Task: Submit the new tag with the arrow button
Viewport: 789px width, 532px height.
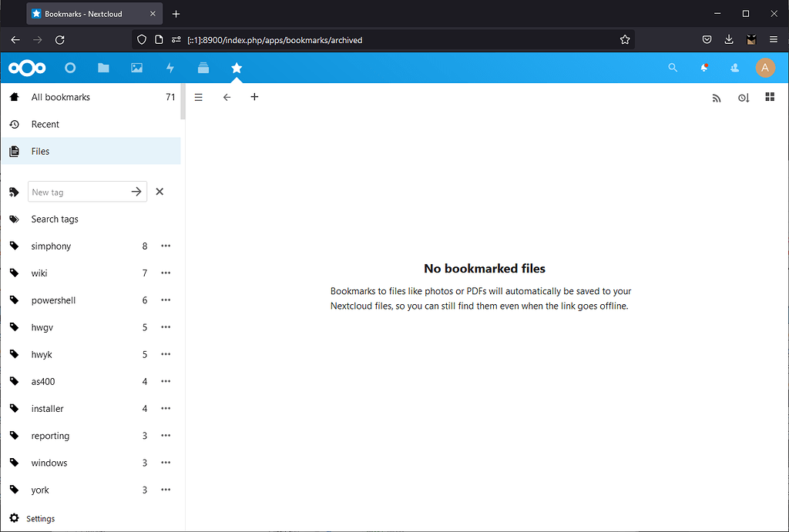Action: coord(136,192)
